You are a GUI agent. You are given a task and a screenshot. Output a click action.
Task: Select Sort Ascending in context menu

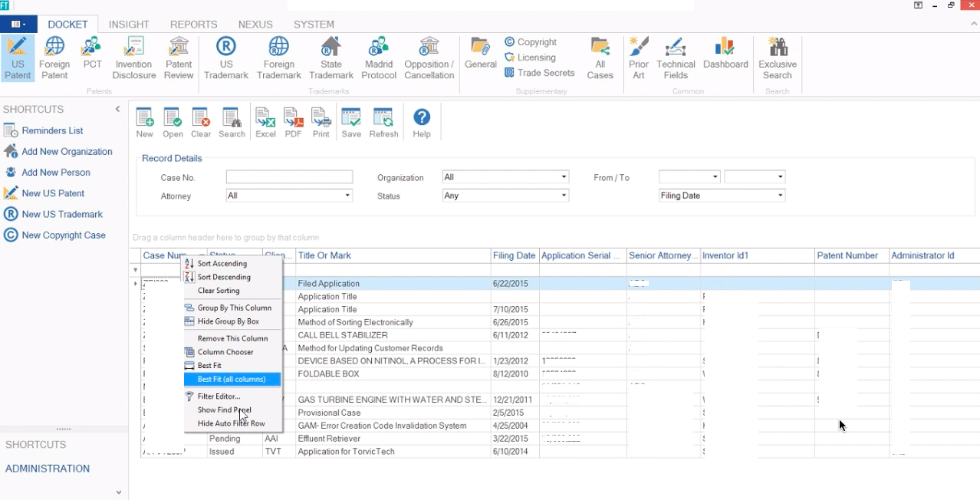point(222,264)
